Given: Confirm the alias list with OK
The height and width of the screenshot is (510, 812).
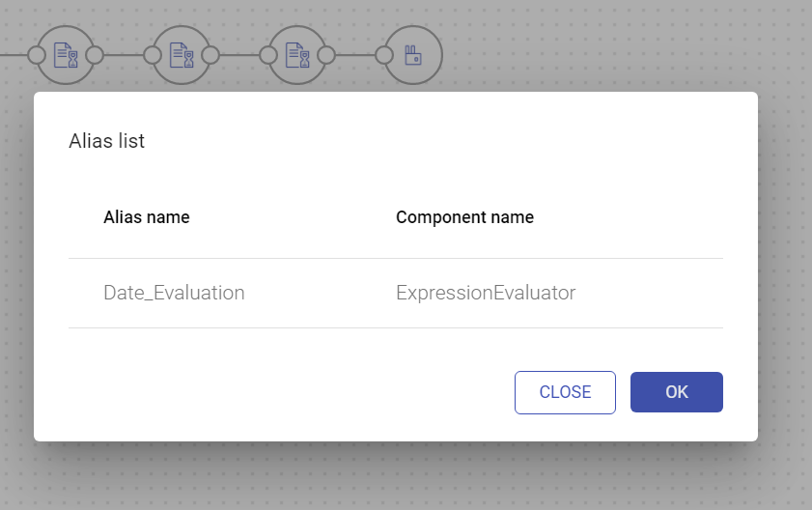Looking at the screenshot, I should (x=676, y=392).
